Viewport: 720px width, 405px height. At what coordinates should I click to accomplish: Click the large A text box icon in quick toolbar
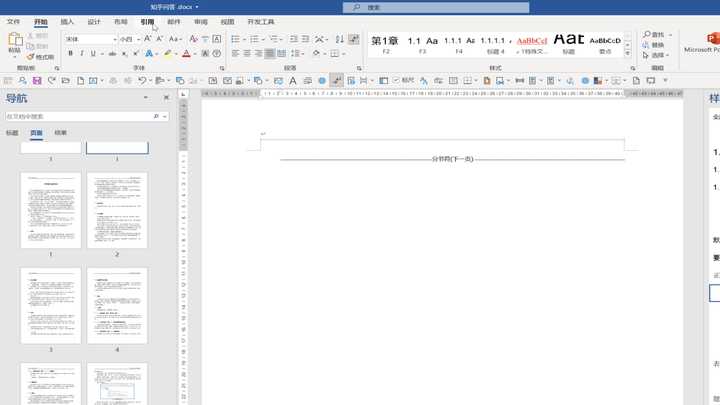coord(292,81)
